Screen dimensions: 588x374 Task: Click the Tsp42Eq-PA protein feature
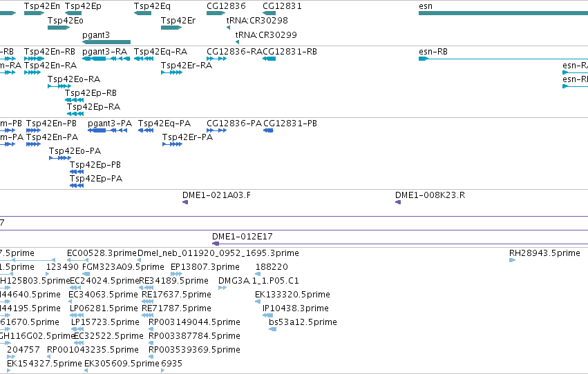146,130
